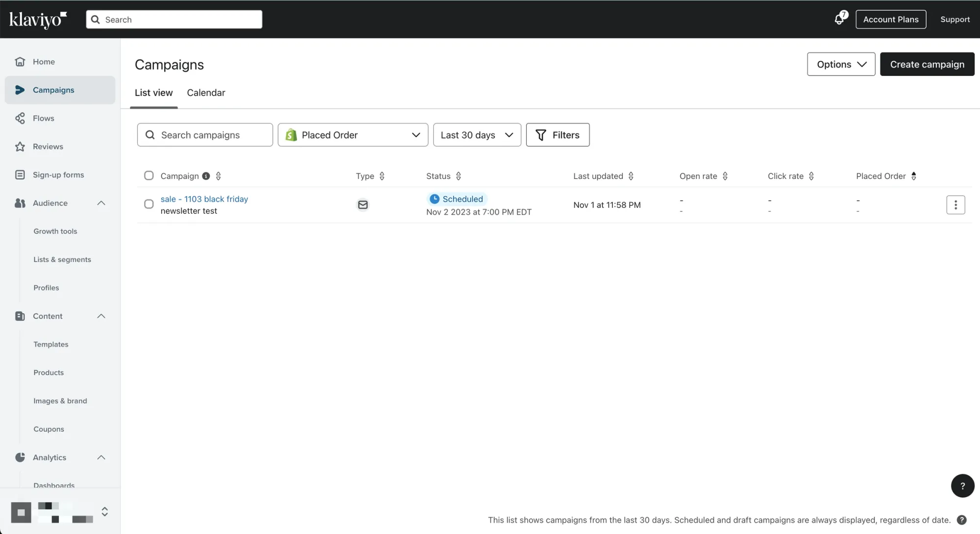Collapse the Analytics section chevron
The image size is (980, 534).
click(101, 458)
